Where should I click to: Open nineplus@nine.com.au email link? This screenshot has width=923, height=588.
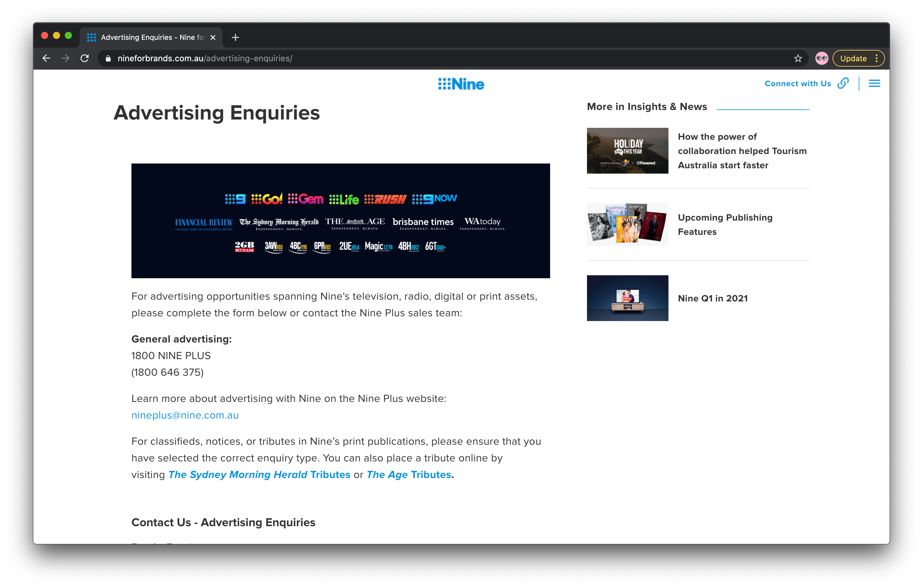click(x=185, y=415)
